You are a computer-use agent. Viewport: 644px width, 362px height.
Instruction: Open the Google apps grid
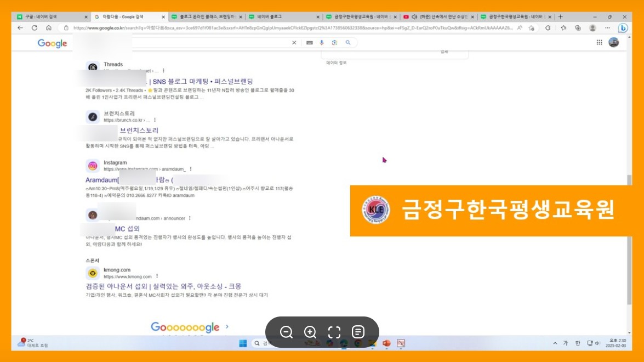(599, 42)
